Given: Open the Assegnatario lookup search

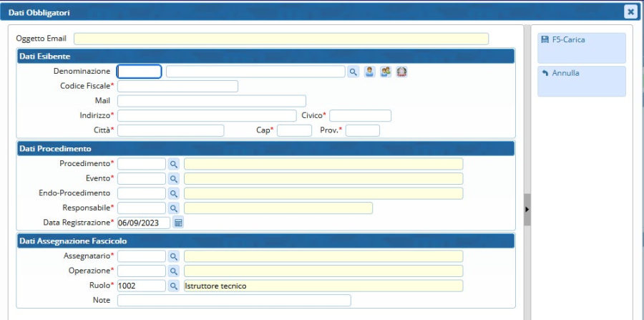Looking at the screenshot, I should pos(174,256).
